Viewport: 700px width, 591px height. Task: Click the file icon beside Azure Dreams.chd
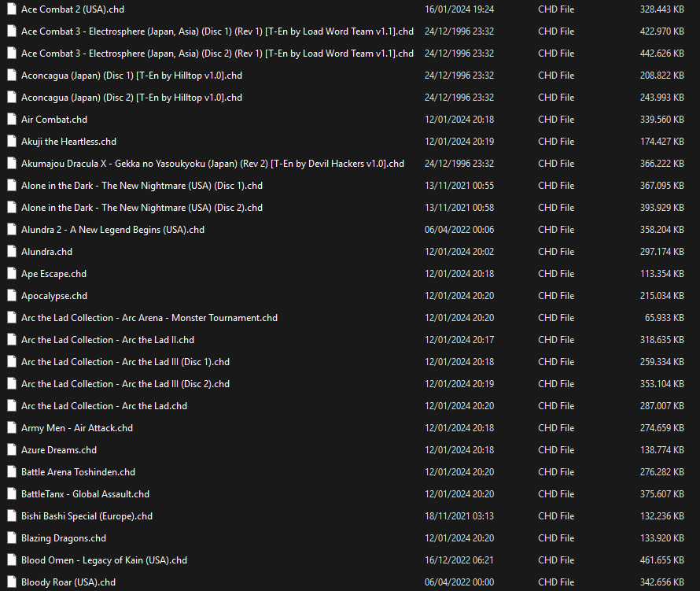pyautogui.click(x=12, y=450)
